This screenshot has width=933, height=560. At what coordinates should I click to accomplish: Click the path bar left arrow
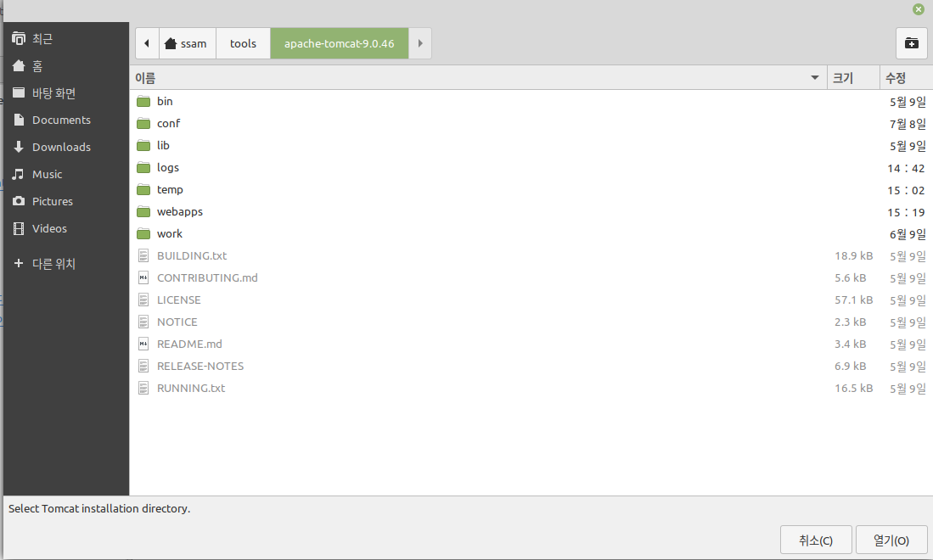(x=147, y=43)
